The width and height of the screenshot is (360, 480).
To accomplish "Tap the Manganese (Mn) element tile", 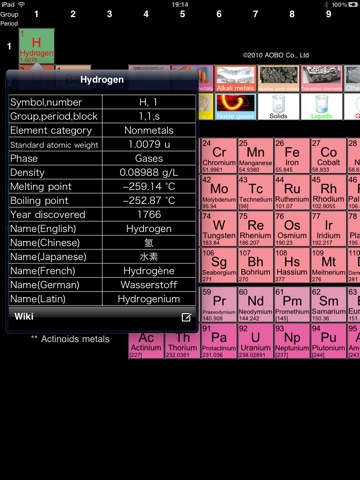I will click(x=255, y=156).
